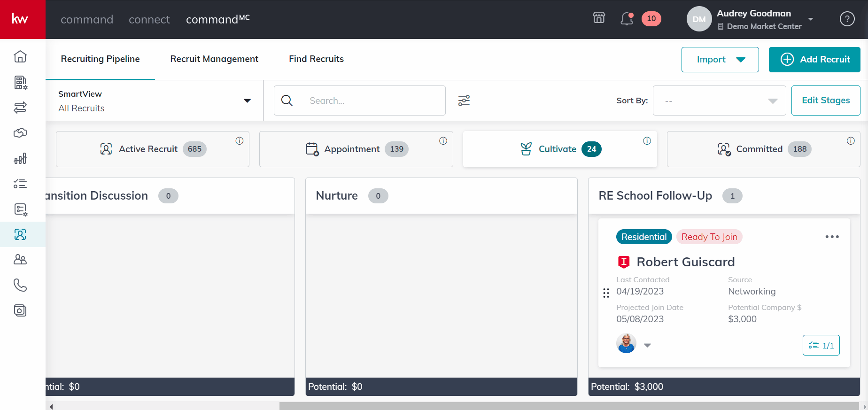Click the red 10 notification badge
Viewport: 868px width, 410px height.
pos(651,19)
